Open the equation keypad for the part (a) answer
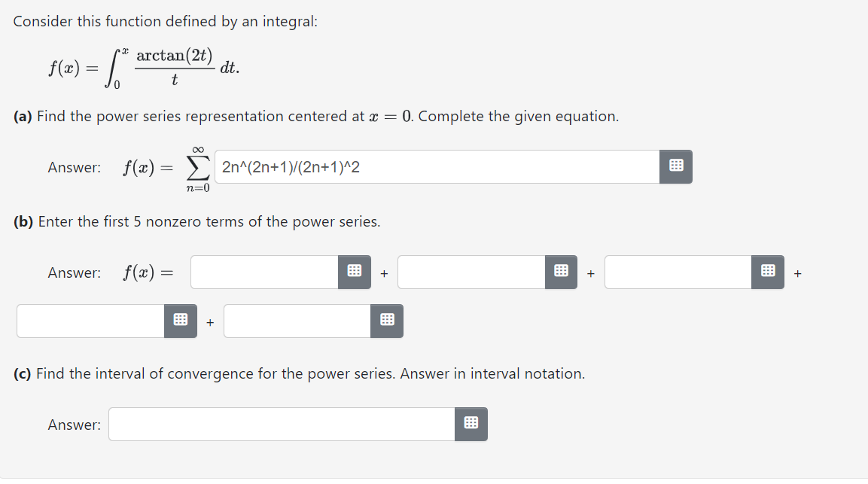The height and width of the screenshot is (484, 868). click(x=675, y=166)
